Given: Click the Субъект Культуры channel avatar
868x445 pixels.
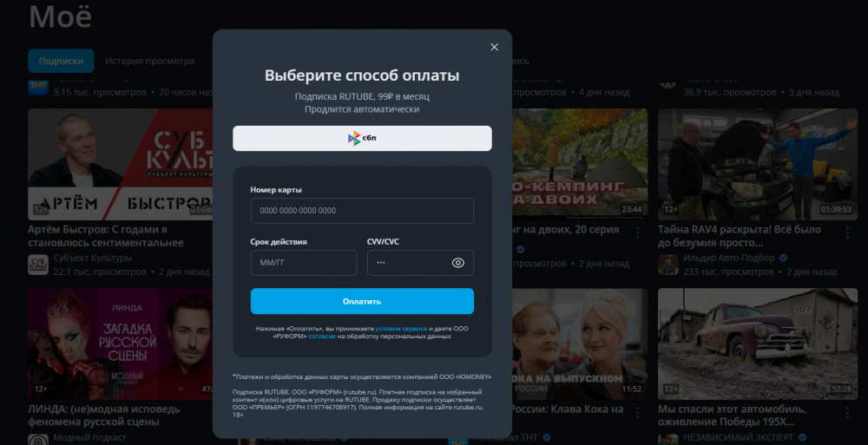Looking at the screenshot, I should pyautogui.click(x=38, y=264).
